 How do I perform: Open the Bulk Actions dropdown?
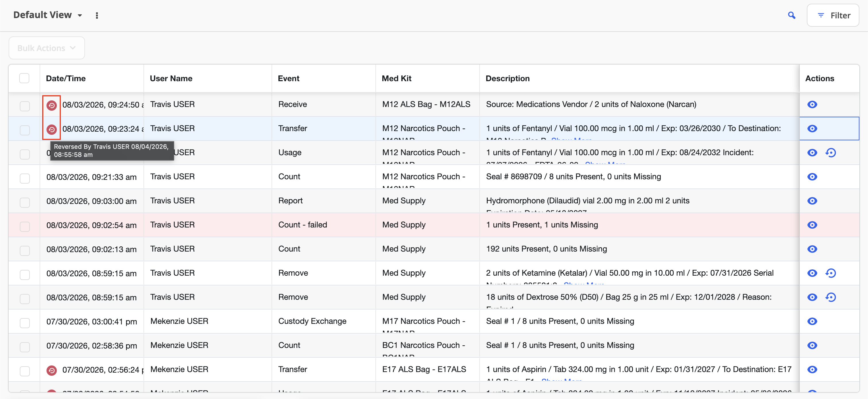click(x=46, y=48)
